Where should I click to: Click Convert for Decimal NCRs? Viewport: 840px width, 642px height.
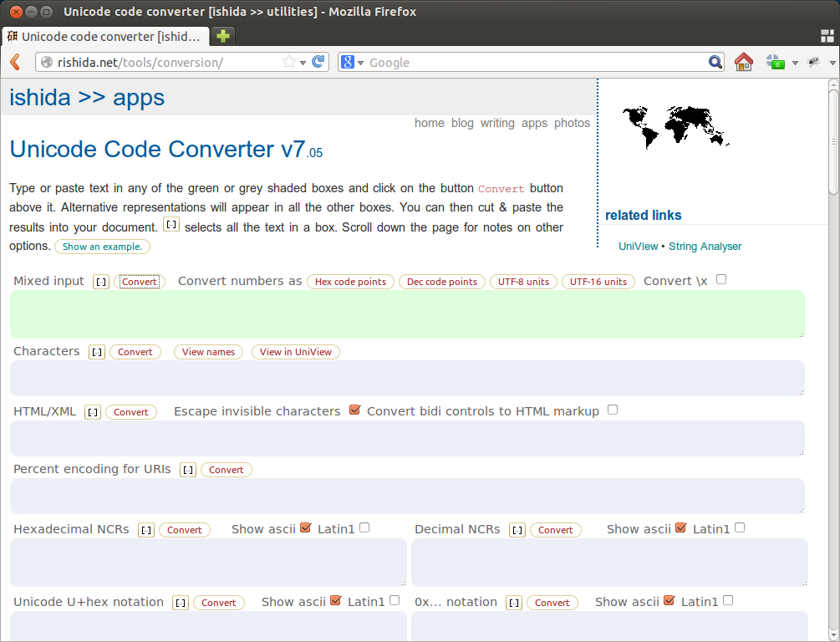coord(556,530)
